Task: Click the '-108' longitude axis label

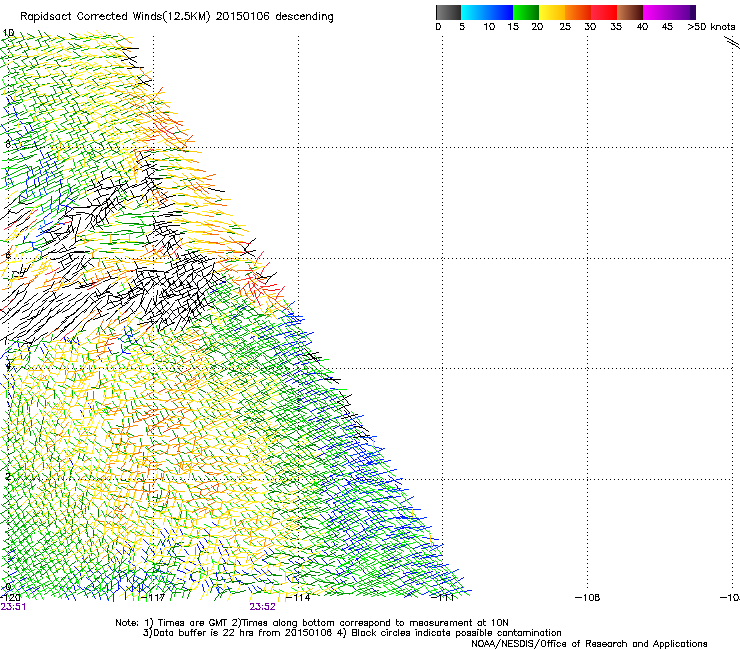Action: tap(588, 598)
